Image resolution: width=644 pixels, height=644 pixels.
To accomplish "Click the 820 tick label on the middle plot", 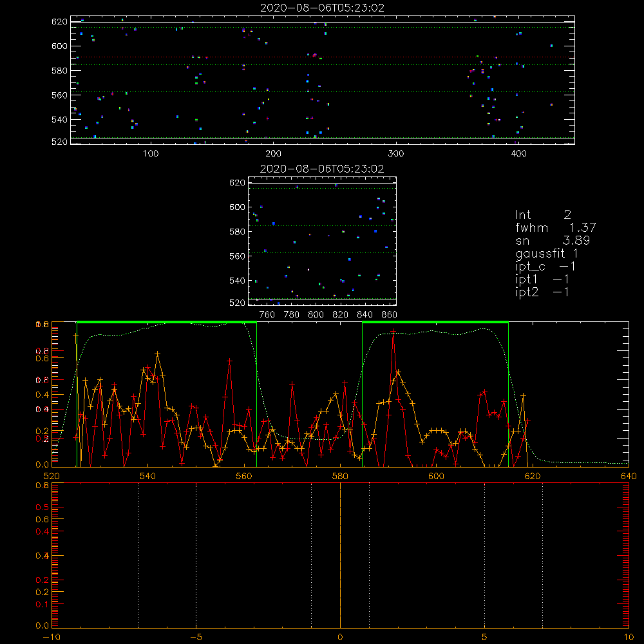I will pos(341,315).
